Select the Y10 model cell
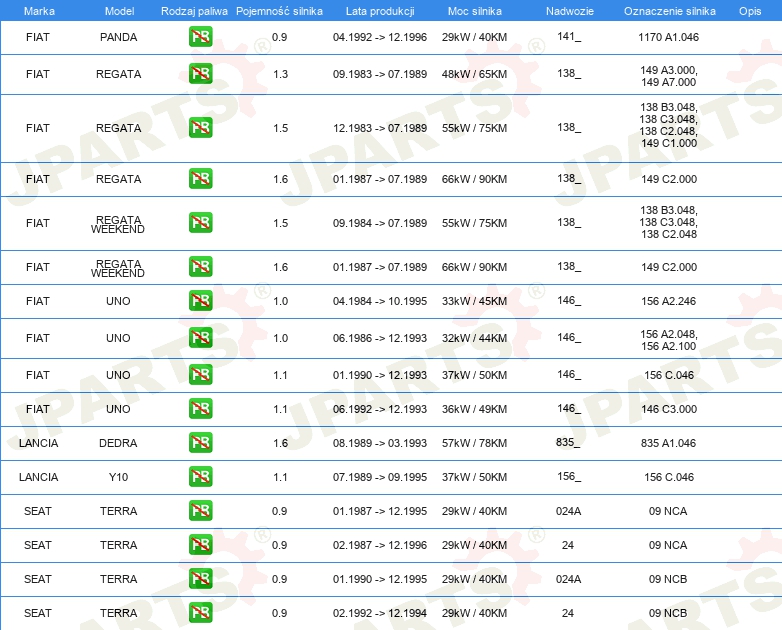The width and height of the screenshot is (782, 630). [x=118, y=477]
